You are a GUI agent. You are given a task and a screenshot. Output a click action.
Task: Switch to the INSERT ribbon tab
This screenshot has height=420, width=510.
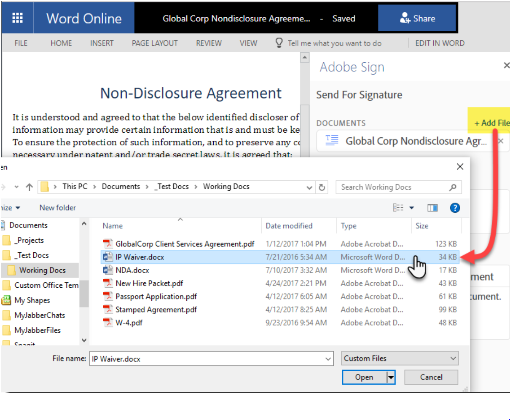pos(102,43)
